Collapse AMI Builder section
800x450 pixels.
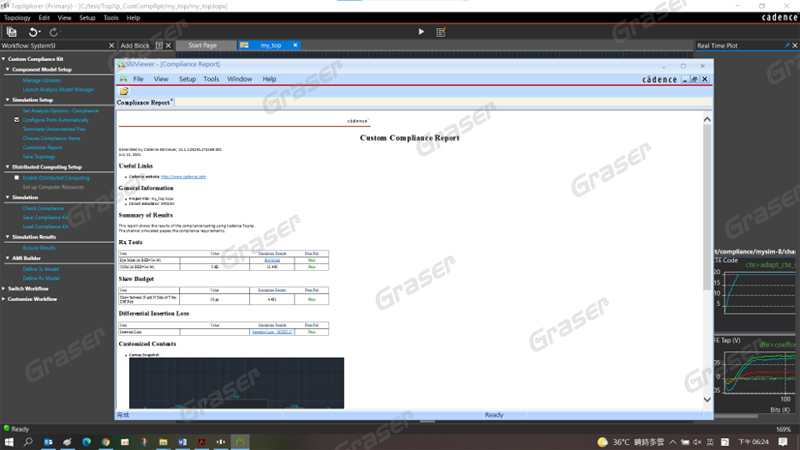[8, 258]
